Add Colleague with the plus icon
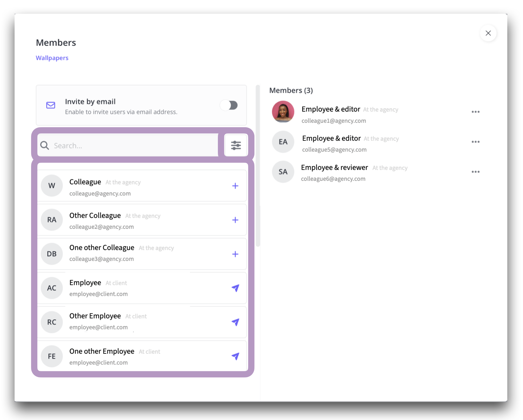This screenshot has height=420, width=523. (235, 186)
